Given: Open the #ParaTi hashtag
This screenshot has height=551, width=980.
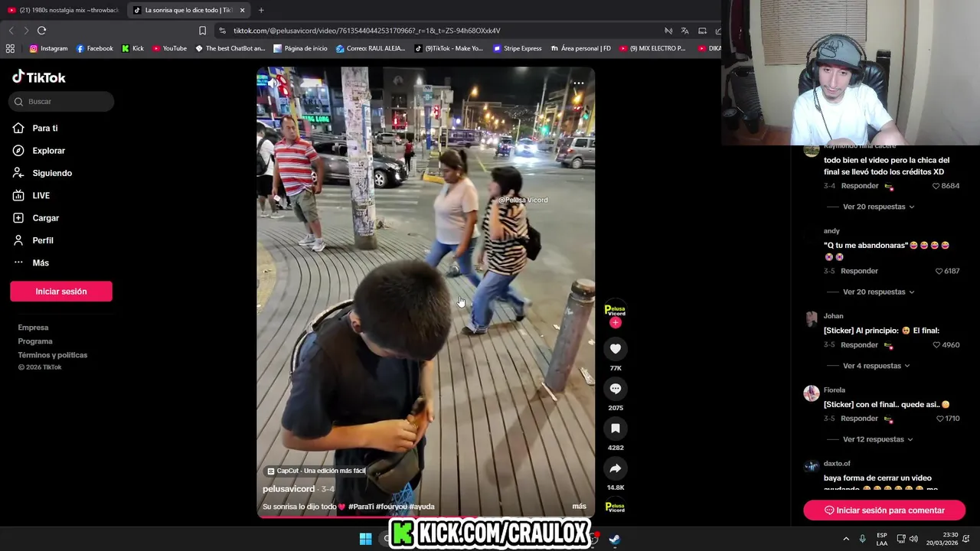Looking at the screenshot, I should (361, 507).
